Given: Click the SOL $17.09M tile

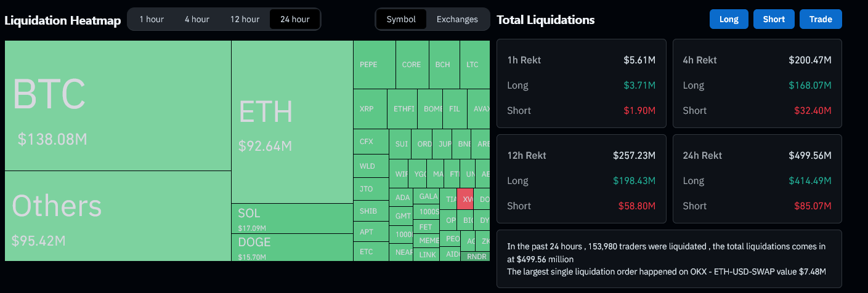Looking at the screenshot, I should coord(292,219).
